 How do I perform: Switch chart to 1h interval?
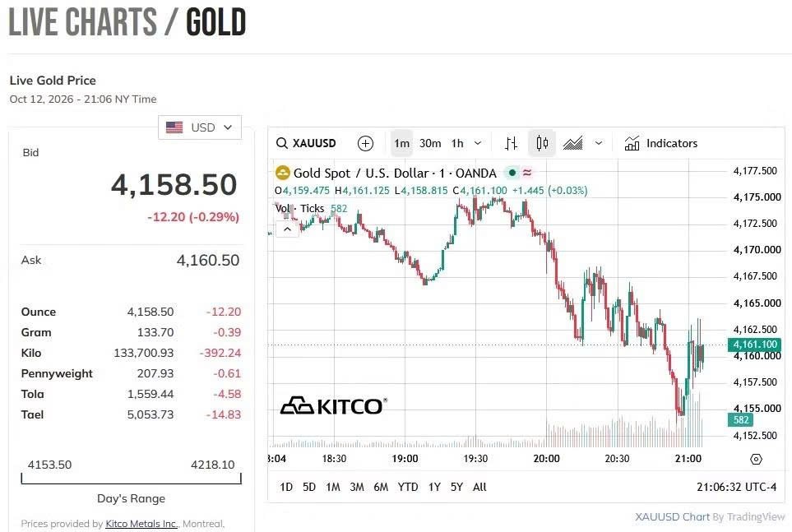coord(457,143)
